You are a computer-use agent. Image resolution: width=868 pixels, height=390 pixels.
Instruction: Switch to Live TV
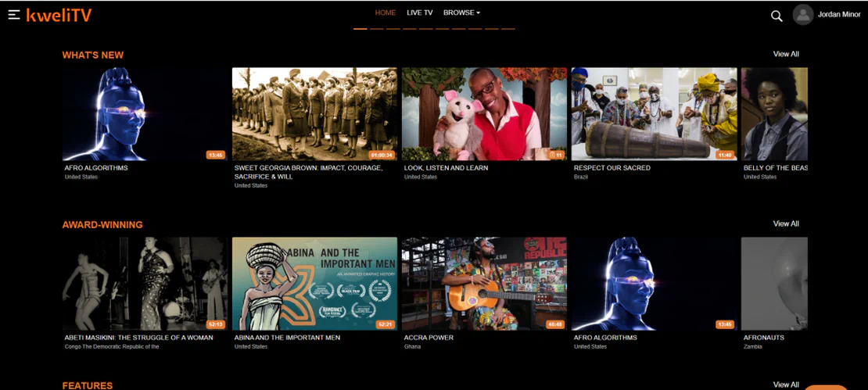pyautogui.click(x=420, y=13)
